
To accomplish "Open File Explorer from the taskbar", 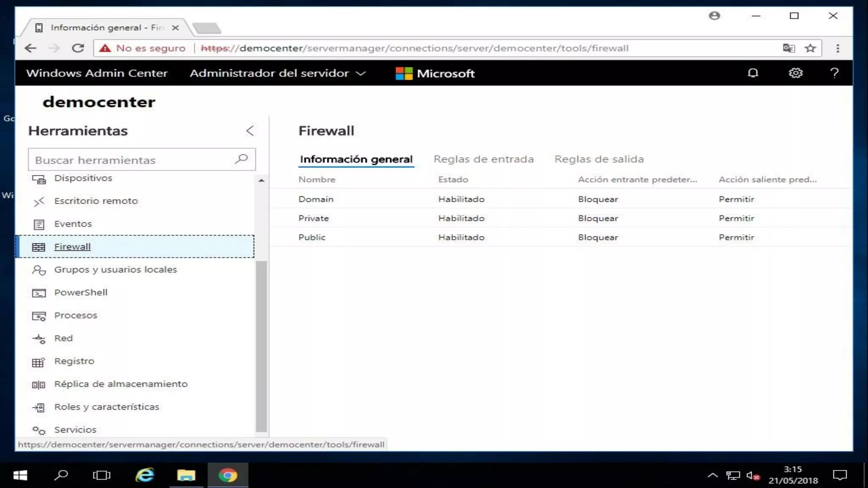I will [x=186, y=475].
